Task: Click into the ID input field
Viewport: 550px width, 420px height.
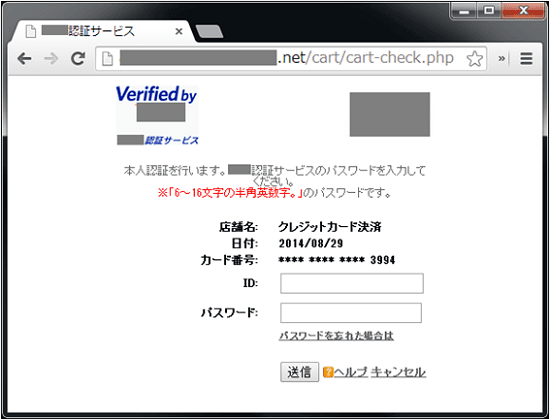Action: (352, 283)
